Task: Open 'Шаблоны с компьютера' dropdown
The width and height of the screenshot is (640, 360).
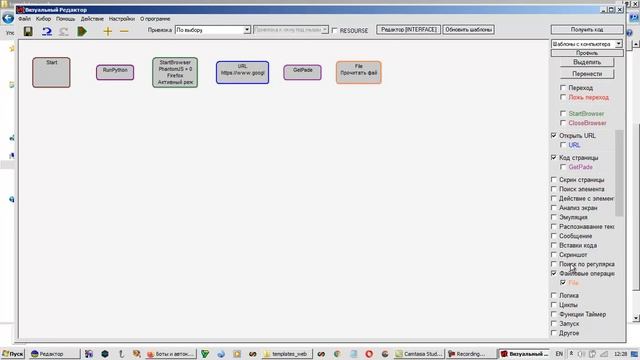Action: coord(587,44)
